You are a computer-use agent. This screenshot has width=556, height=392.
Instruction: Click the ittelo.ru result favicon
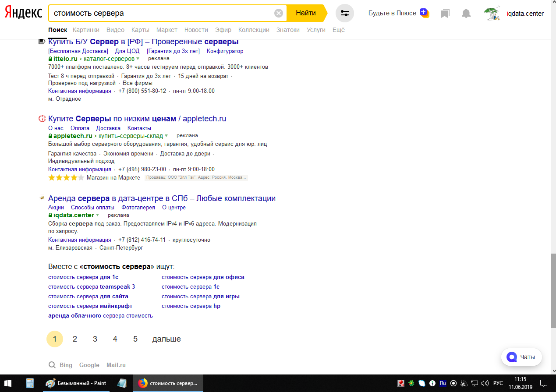tap(42, 42)
